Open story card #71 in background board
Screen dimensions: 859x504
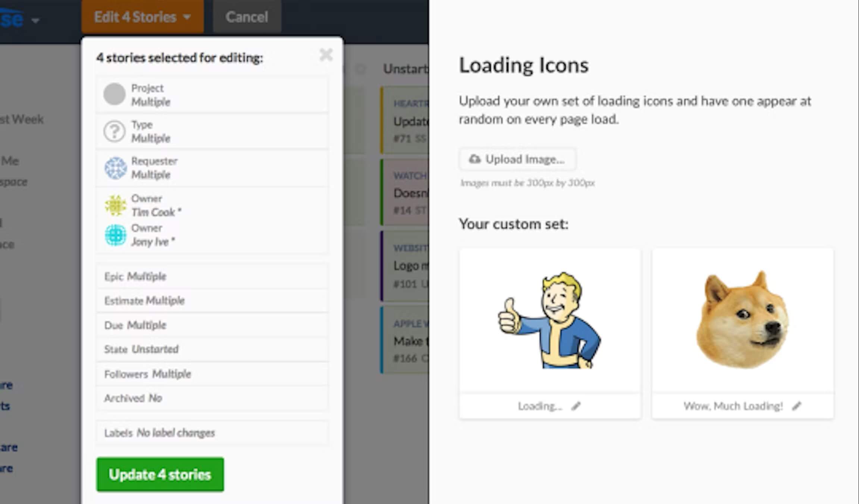click(405, 120)
